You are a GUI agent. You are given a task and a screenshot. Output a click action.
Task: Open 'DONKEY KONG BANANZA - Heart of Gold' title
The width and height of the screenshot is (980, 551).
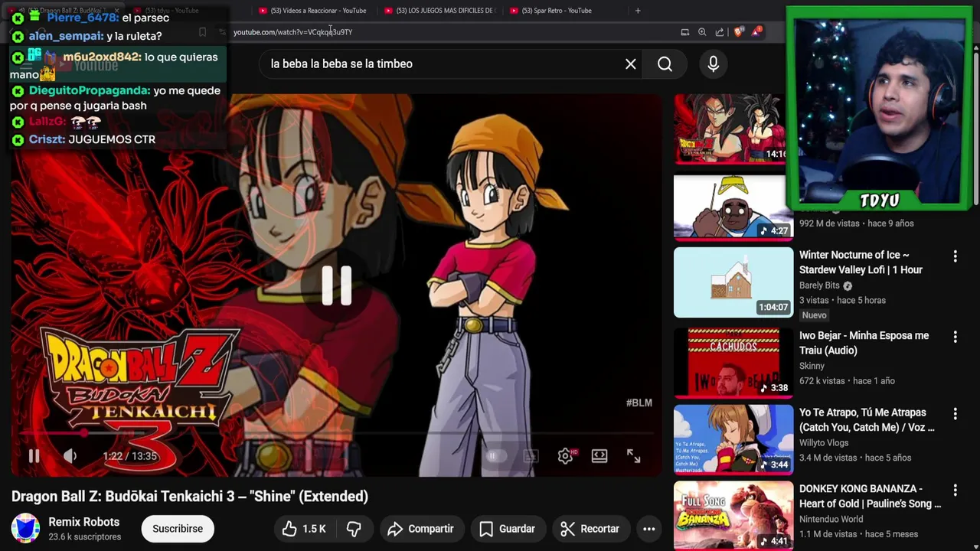point(871,496)
